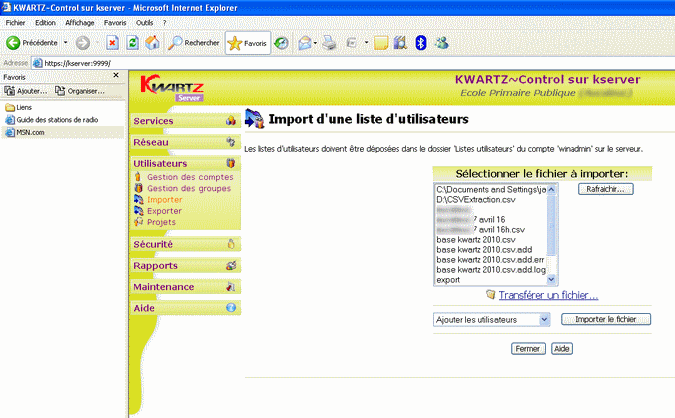The height and width of the screenshot is (418, 675).
Task: Open dropdown arrow next to Précédente
Action: coord(65,43)
